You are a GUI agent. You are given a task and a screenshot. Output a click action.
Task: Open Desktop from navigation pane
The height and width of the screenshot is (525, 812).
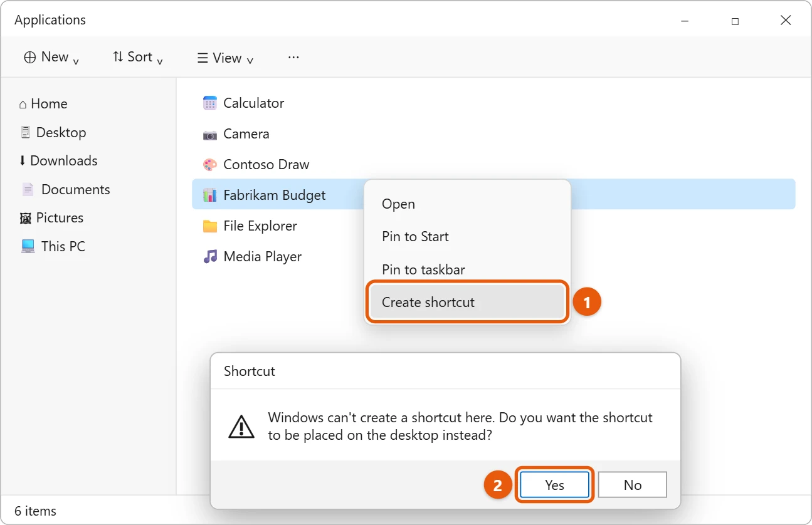click(x=53, y=132)
